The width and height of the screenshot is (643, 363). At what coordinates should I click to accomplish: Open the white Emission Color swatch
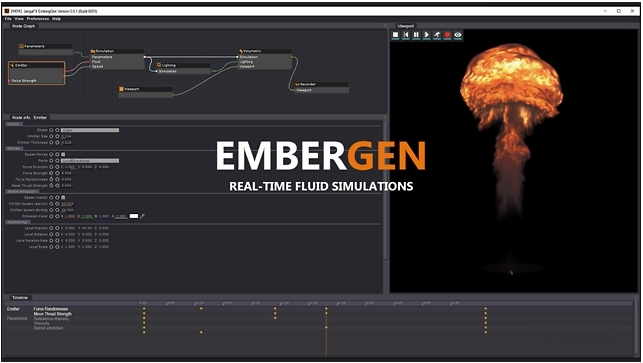tap(134, 216)
